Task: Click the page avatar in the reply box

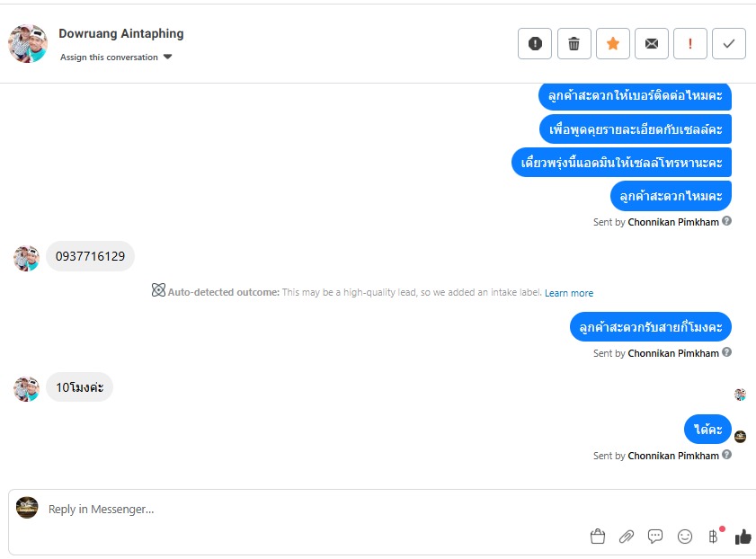Action: pyautogui.click(x=27, y=508)
